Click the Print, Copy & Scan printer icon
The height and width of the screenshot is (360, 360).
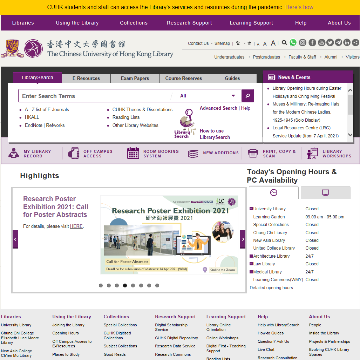253,153
